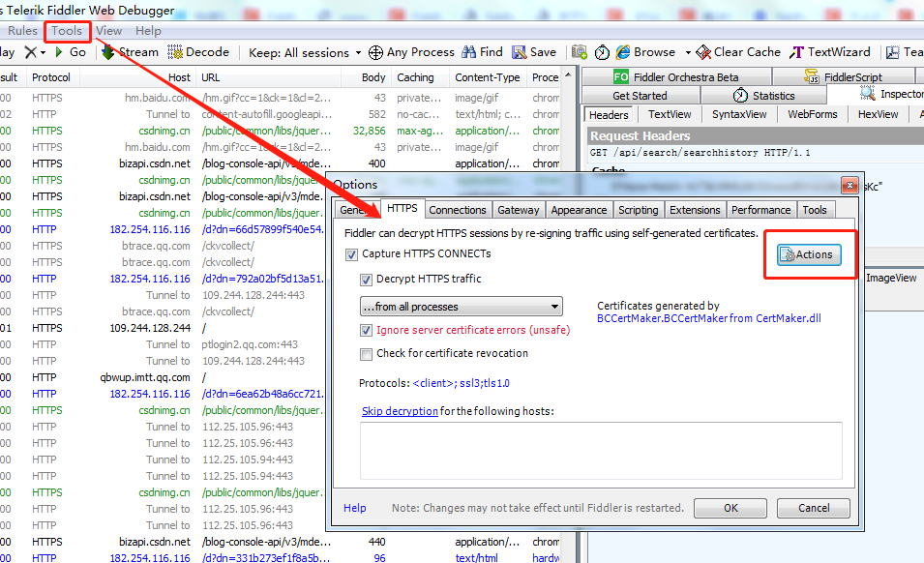Image resolution: width=924 pixels, height=563 pixels.
Task: Click the camera screenshot icon
Action: tap(580, 52)
